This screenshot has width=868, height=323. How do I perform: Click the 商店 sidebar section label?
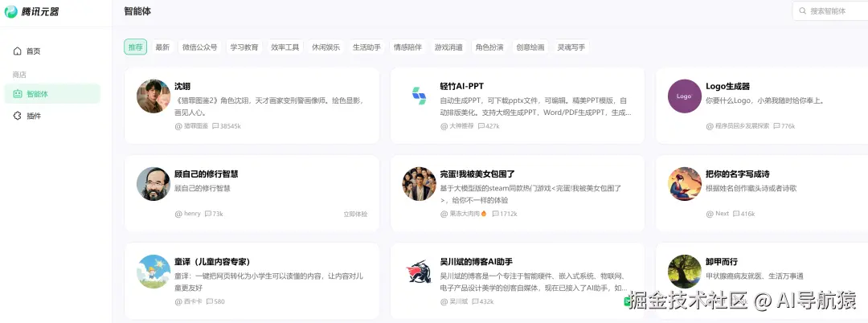(x=19, y=75)
